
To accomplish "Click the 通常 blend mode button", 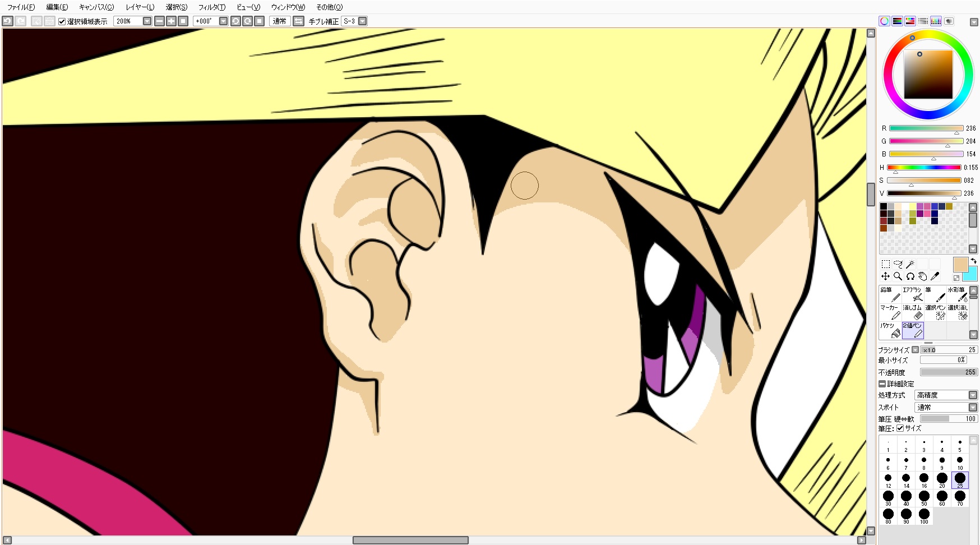I will [x=279, y=21].
